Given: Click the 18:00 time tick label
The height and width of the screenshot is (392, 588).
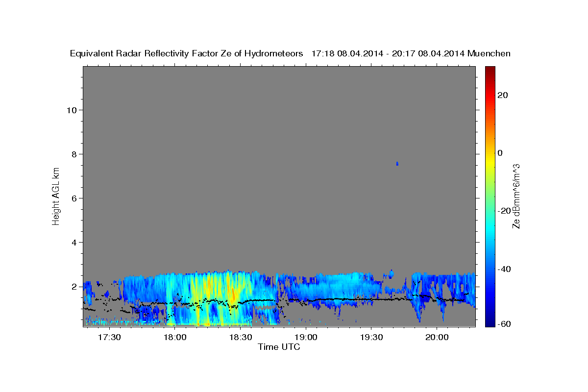Looking at the screenshot, I should (175, 338).
